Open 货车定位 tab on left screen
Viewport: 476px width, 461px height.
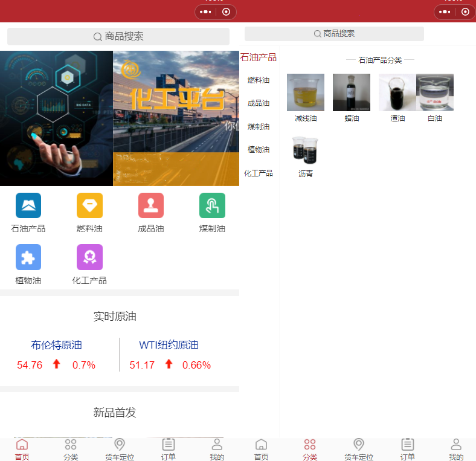coord(120,450)
